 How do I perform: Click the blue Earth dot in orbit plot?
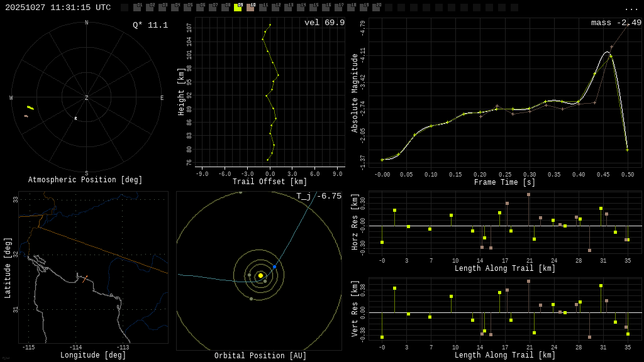pos(274,267)
